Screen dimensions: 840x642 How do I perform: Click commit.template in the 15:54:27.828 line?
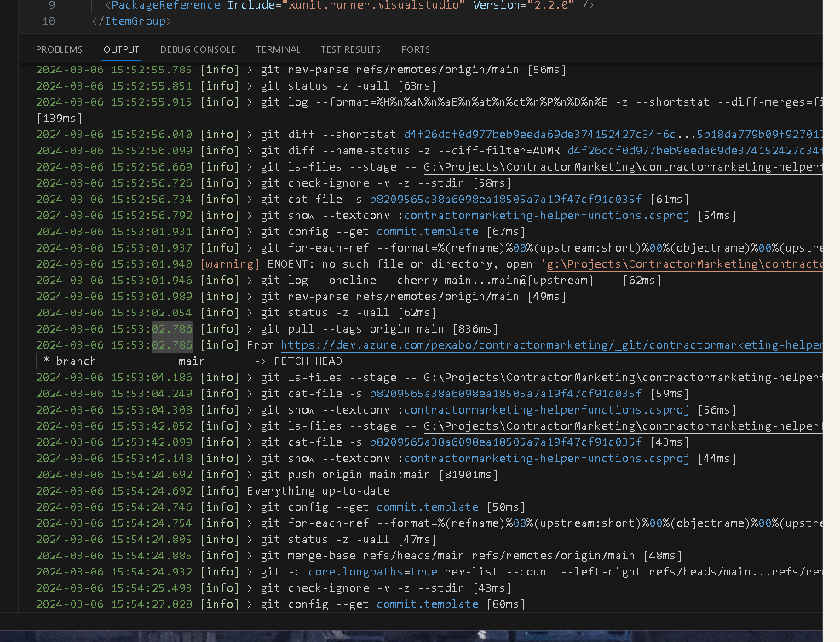(428, 604)
